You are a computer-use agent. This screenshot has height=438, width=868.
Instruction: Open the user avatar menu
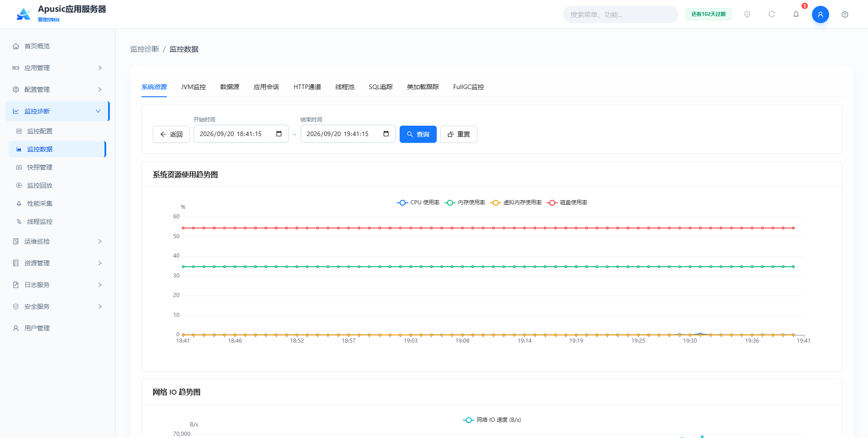(821, 14)
